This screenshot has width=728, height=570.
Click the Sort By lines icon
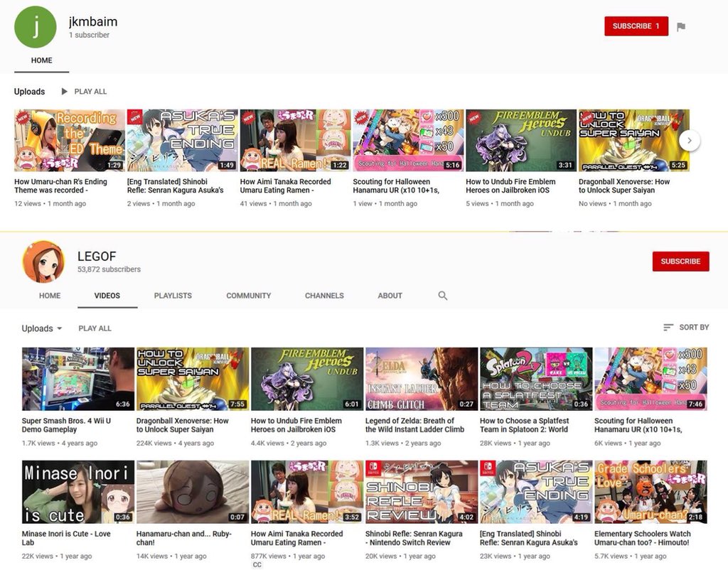pos(668,327)
